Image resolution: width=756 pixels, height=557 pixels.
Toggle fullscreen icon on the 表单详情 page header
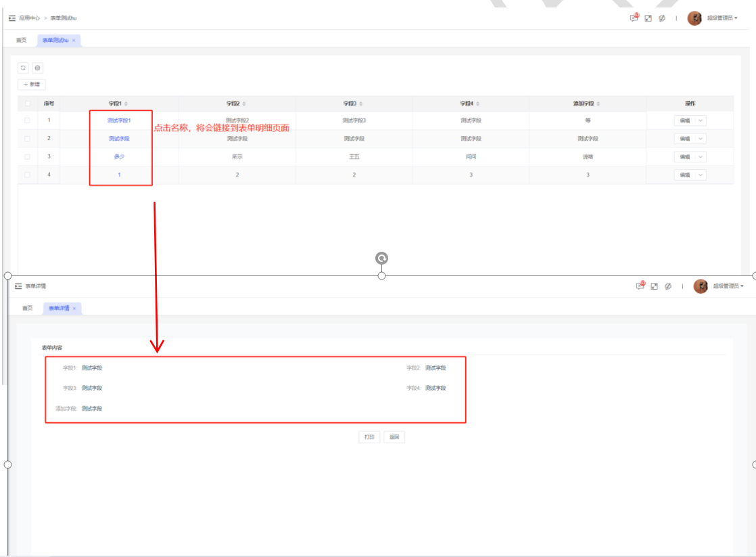click(x=655, y=286)
